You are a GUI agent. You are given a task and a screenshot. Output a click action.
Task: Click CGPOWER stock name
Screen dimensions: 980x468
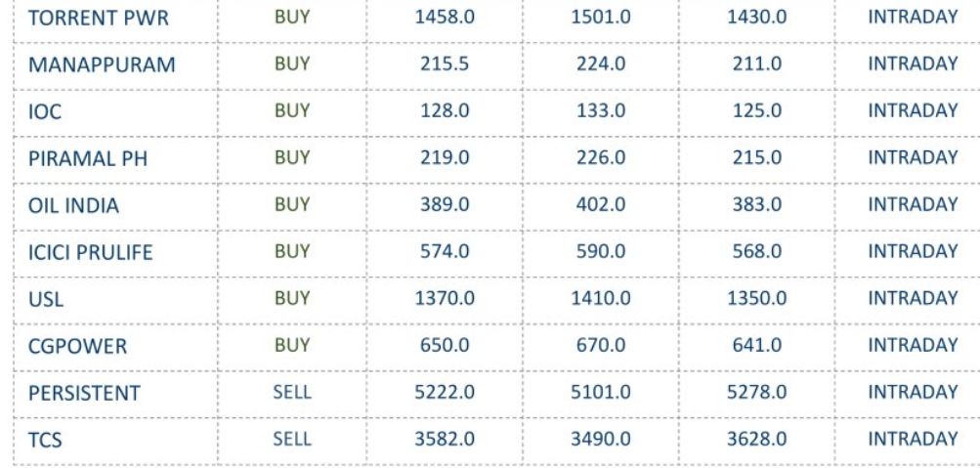click(x=77, y=346)
